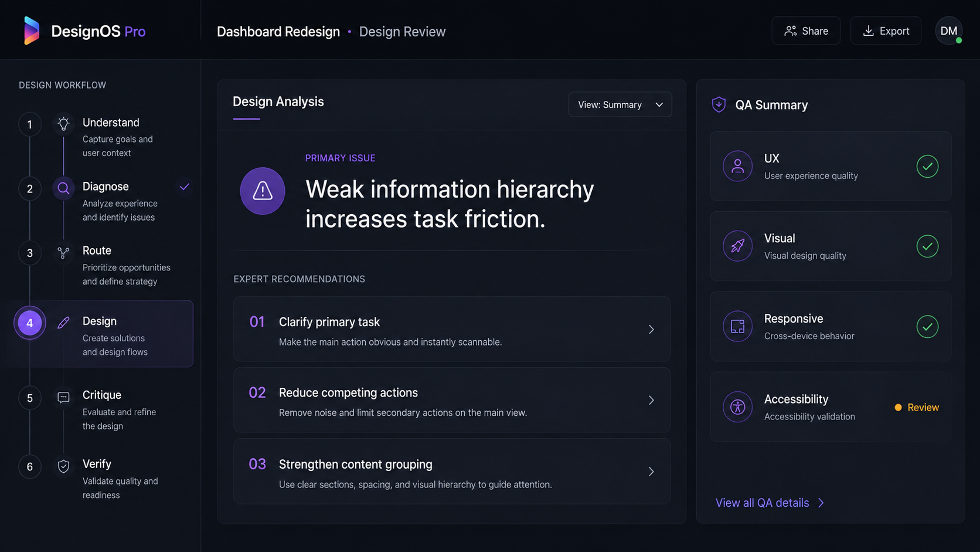The width and height of the screenshot is (980, 552).
Task: Open the View: Summary dropdown
Action: coord(620,104)
